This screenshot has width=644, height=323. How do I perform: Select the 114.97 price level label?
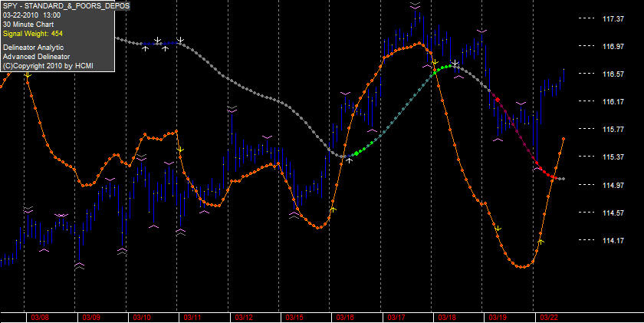tap(613, 185)
